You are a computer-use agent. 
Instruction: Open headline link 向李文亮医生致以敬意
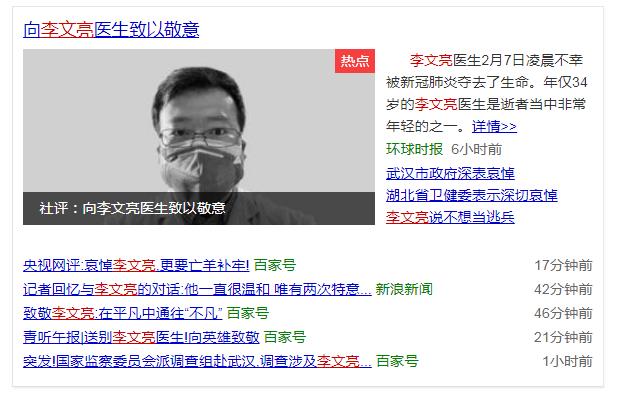tap(111, 30)
